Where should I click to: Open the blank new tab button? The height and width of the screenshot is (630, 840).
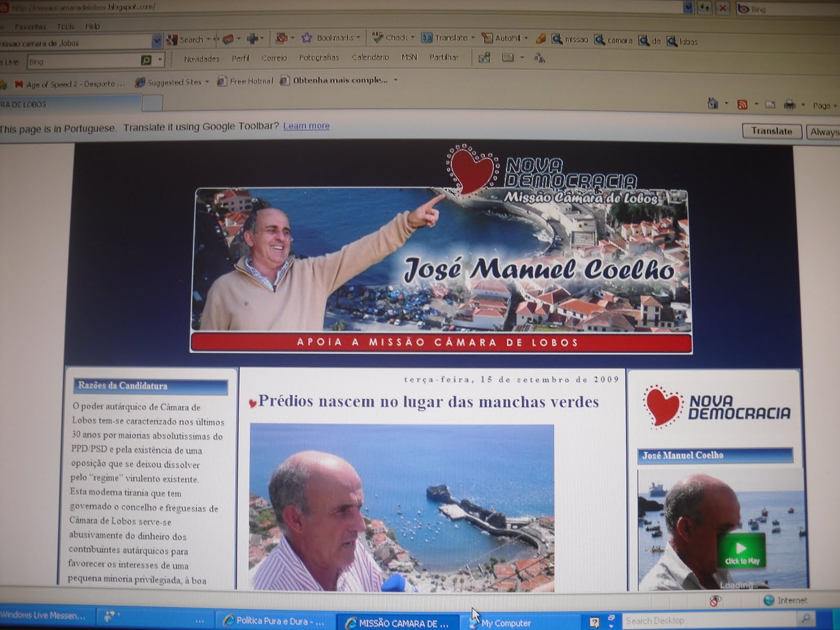point(152,103)
